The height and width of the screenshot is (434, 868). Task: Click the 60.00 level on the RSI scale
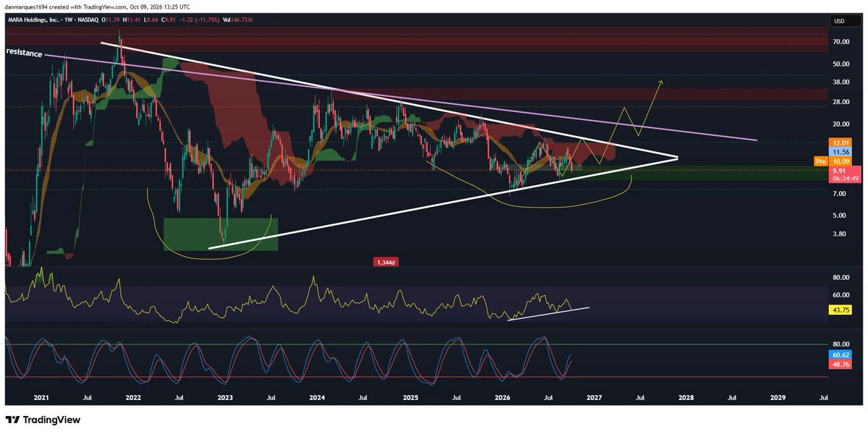tap(841, 295)
